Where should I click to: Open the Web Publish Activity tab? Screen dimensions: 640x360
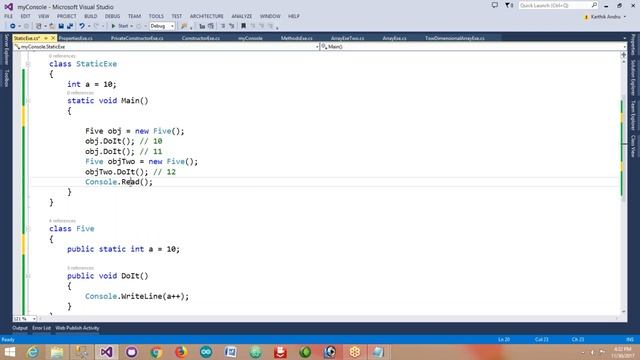(77, 328)
